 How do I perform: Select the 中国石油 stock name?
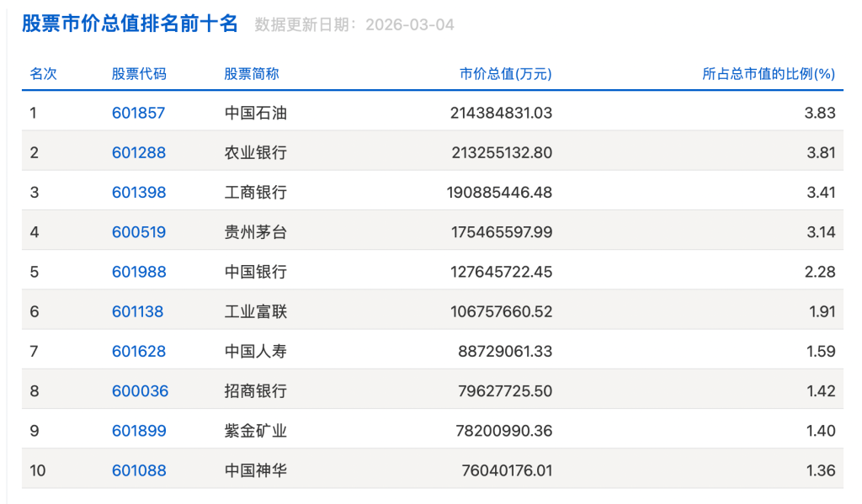(254, 112)
